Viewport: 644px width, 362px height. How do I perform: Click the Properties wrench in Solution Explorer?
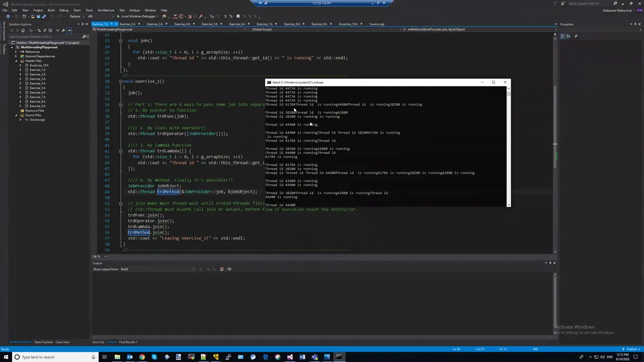click(x=63, y=30)
